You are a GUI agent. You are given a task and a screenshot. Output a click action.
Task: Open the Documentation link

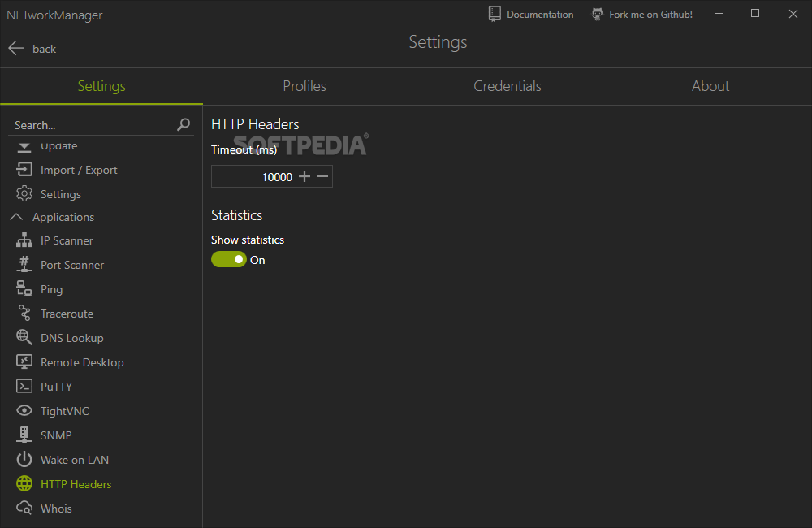click(540, 15)
